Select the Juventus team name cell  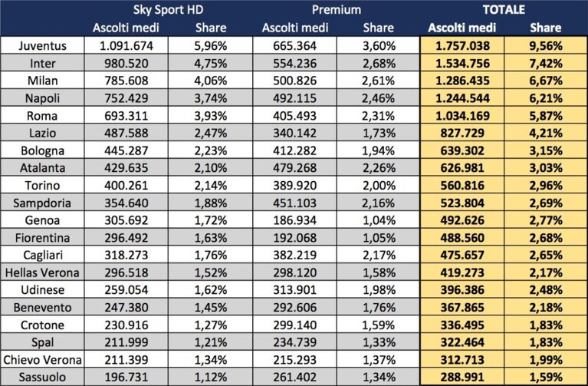click(x=42, y=45)
